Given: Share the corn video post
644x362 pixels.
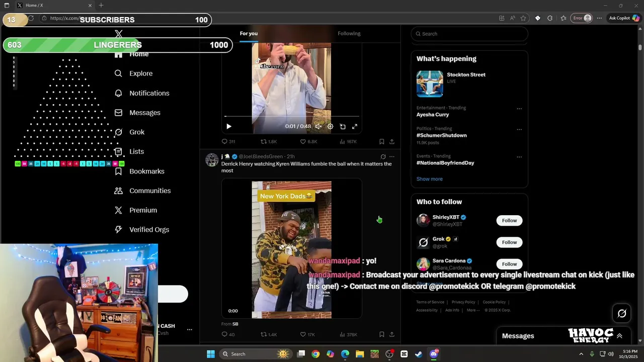Looking at the screenshot, I should coord(392,142).
